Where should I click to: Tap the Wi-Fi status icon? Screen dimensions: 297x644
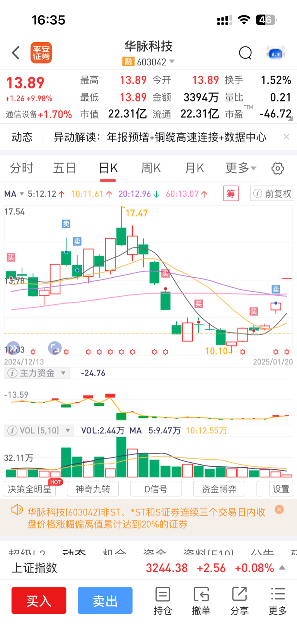pos(244,20)
